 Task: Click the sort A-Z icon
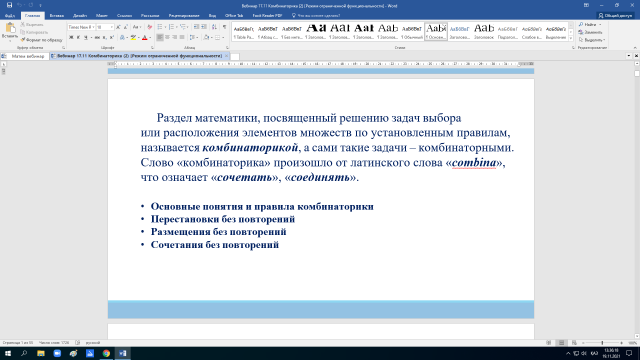click(214, 27)
